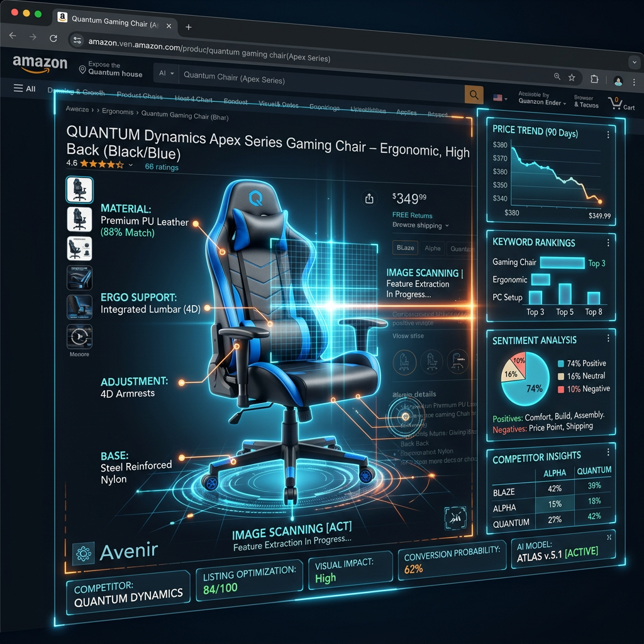This screenshot has width=644, height=644.
Task: Click the tab search chevron at window top right
Action: tap(635, 62)
